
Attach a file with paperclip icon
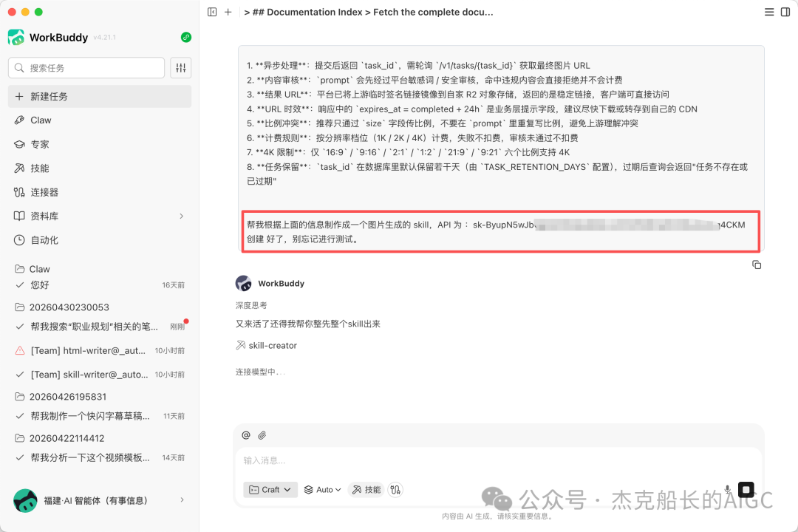(x=262, y=435)
